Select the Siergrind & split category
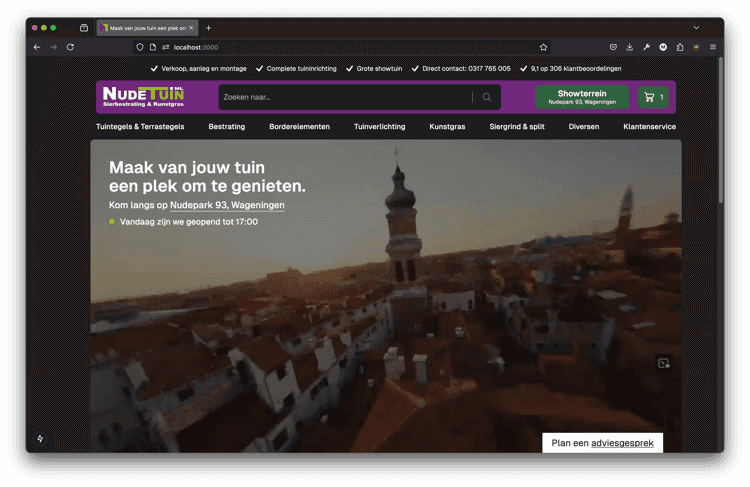This screenshot has width=750, height=487. 517,127
